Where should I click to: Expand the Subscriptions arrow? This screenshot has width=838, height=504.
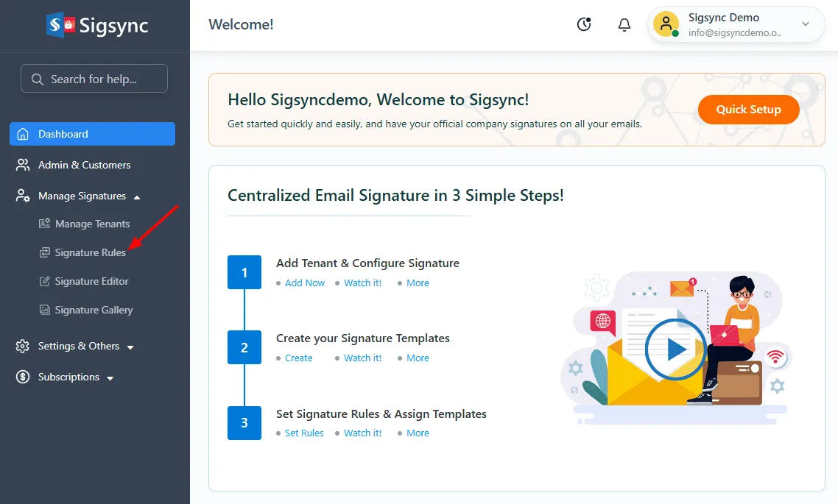(x=110, y=378)
